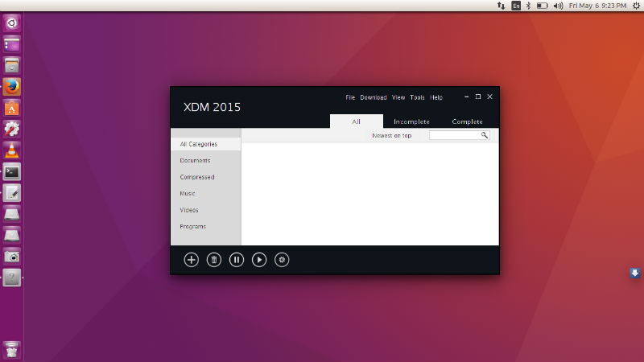Screen dimensions: 644x362
Task: Open Ubuntu Dash search from launcher
Action: pos(11,23)
